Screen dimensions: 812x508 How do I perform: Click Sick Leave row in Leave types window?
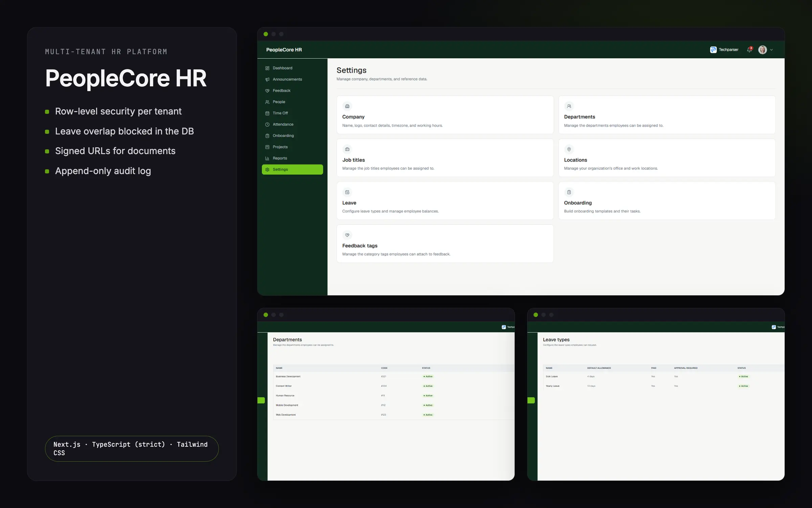point(664,376)
